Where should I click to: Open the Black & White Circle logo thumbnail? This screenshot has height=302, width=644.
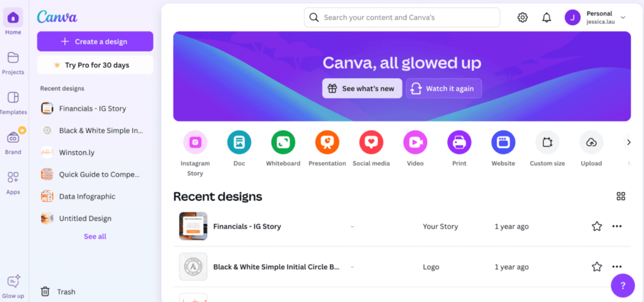click(x=193, y=267)
